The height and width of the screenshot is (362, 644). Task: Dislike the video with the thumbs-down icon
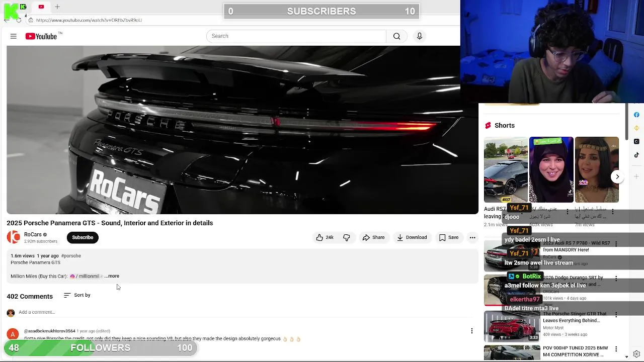[x=347, y=237]
